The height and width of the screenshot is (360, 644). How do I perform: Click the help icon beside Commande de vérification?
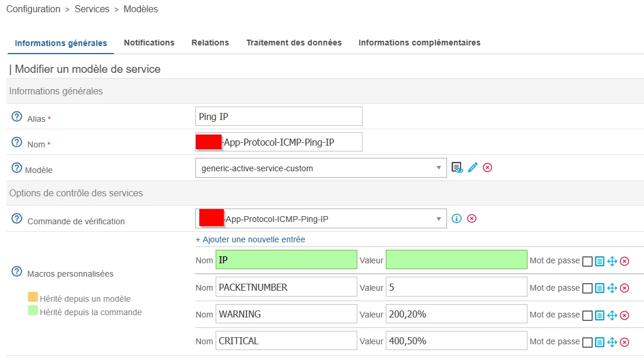click(x=16, y=219)
